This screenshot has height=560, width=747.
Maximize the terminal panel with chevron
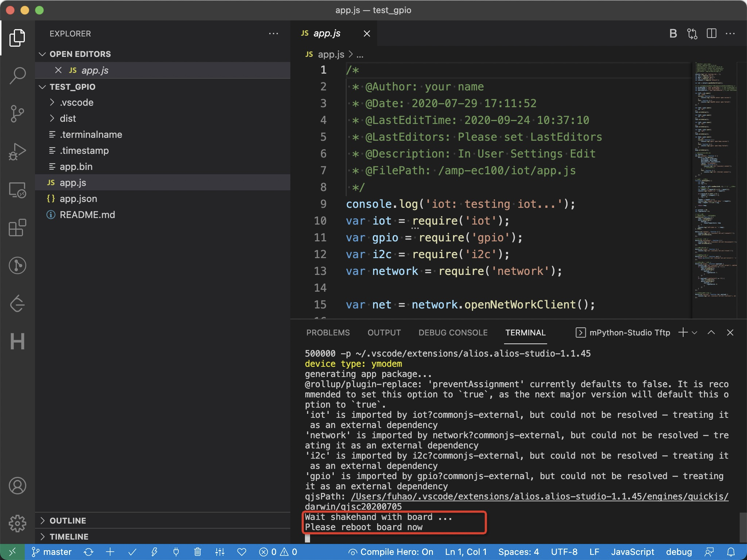pos(711,332)
